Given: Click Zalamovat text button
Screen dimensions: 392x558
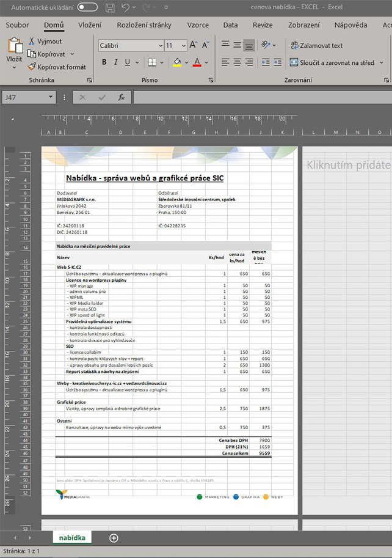Looking at the screenshot, I should (316, 45).
